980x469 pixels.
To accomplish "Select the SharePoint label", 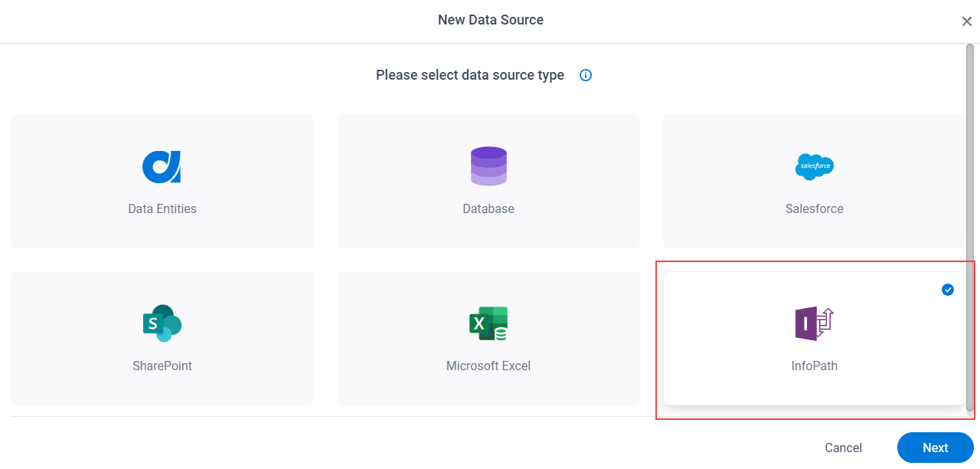I will tap(162, 366).
